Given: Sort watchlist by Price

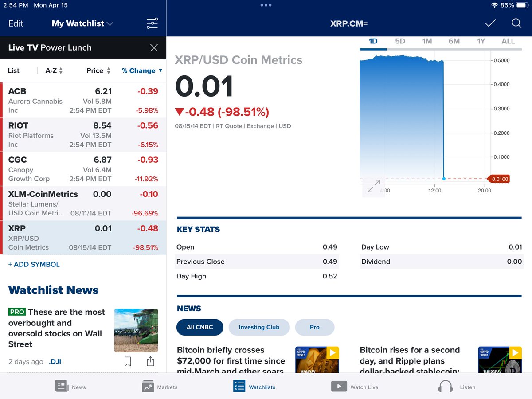Looking at the screenshot, I should pyautogui.click(x=98, y=70).
